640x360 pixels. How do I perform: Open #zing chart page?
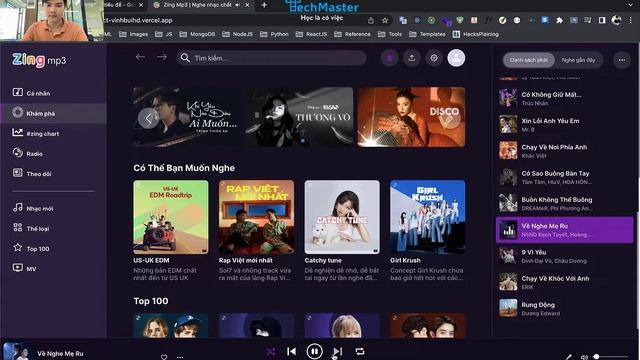pyautogui.click(x=36, y=133)
